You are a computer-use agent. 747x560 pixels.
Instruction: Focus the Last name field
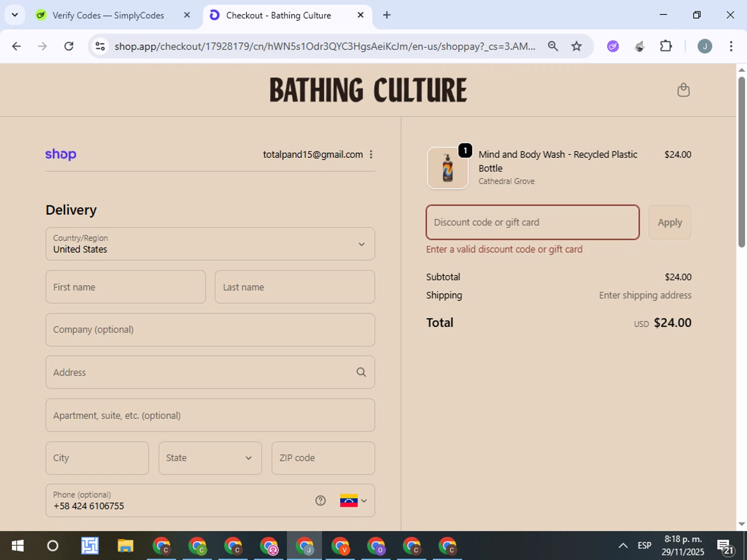[x=295, y=287]
